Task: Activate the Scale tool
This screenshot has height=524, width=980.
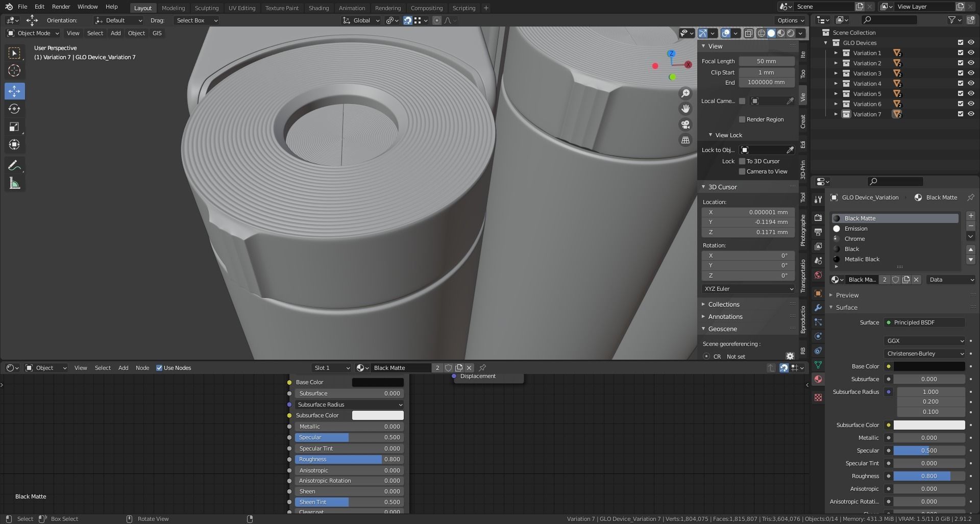Action: [14, 127]
